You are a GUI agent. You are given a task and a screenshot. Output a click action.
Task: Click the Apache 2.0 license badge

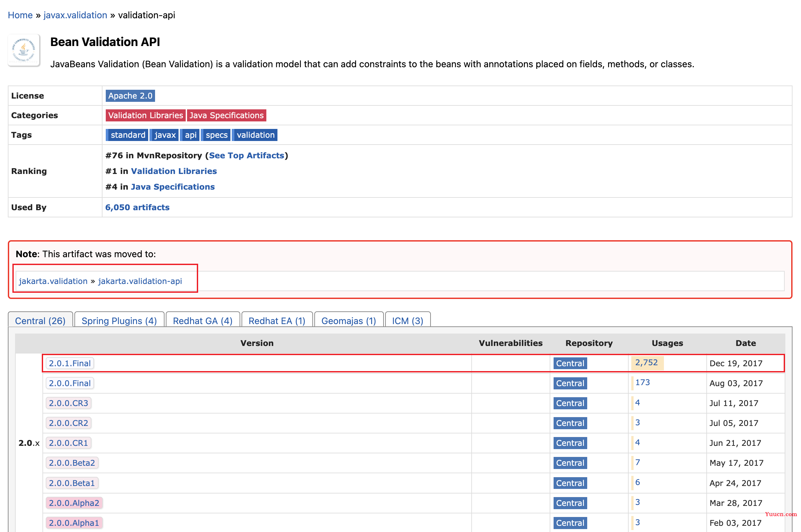130,96
